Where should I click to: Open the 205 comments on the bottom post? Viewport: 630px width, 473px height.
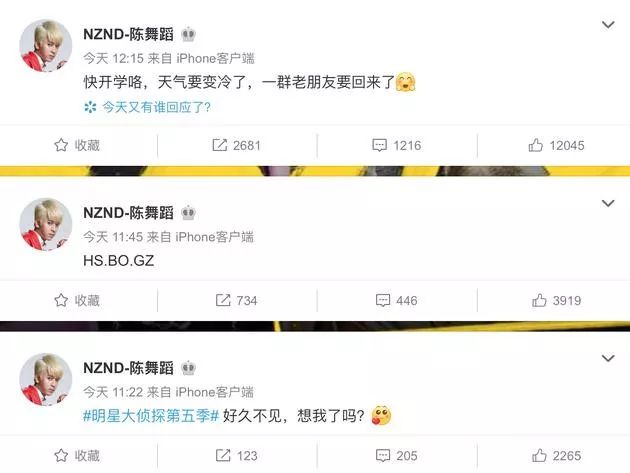click(397, 455)
